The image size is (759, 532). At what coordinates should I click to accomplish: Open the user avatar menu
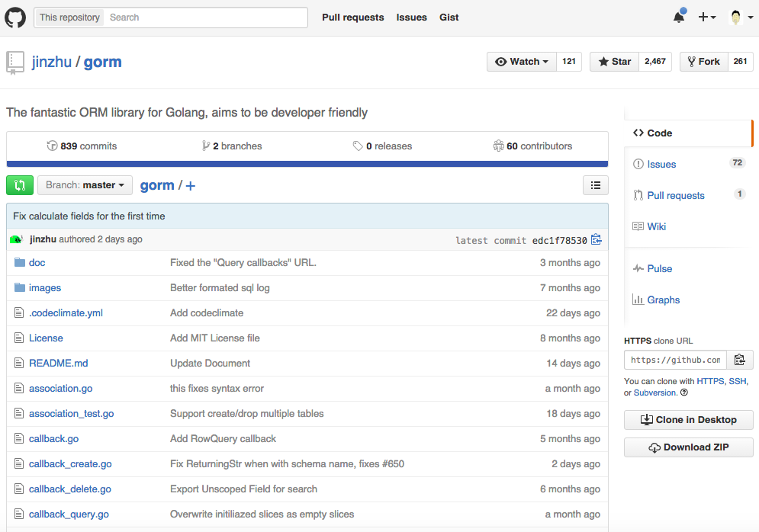tap(741, 18)
